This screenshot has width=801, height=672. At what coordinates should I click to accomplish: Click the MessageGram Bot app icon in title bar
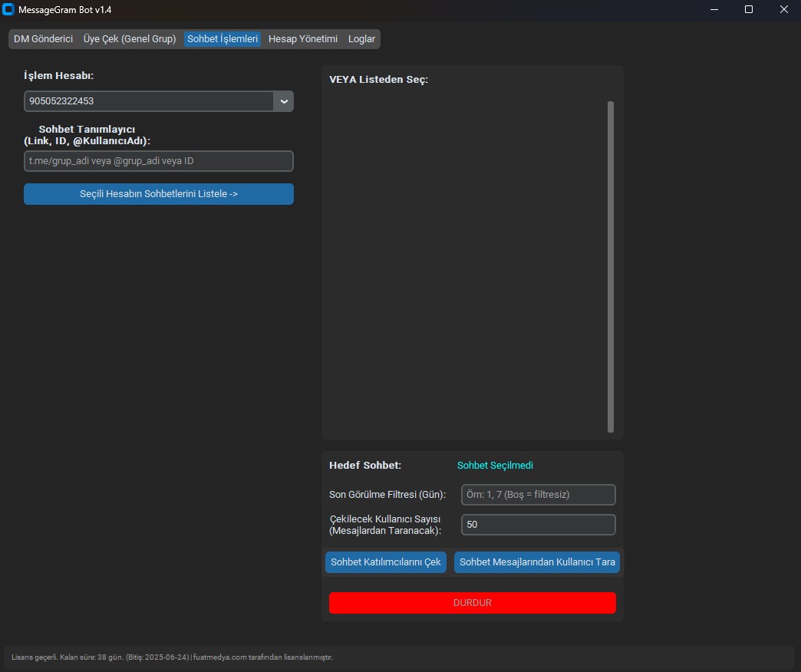tap(9, 10)
